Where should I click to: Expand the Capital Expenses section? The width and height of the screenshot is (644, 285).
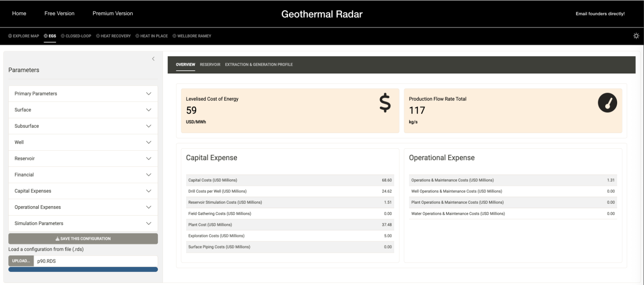click(83, 191)
